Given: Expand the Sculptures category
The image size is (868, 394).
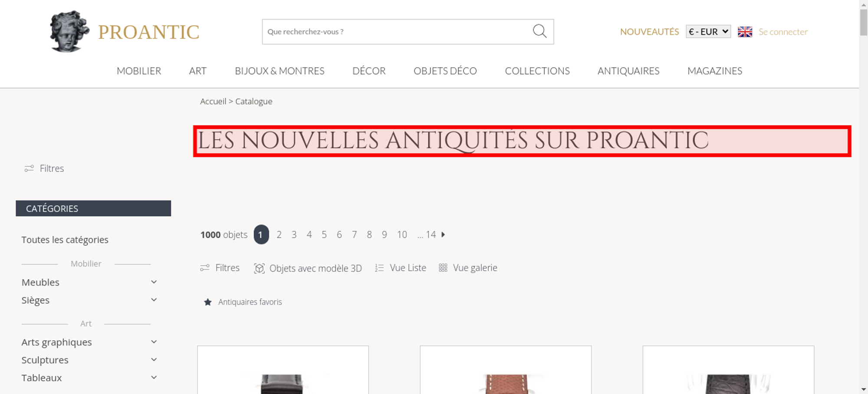Looking at the screenshot, I should pos(154,360).
